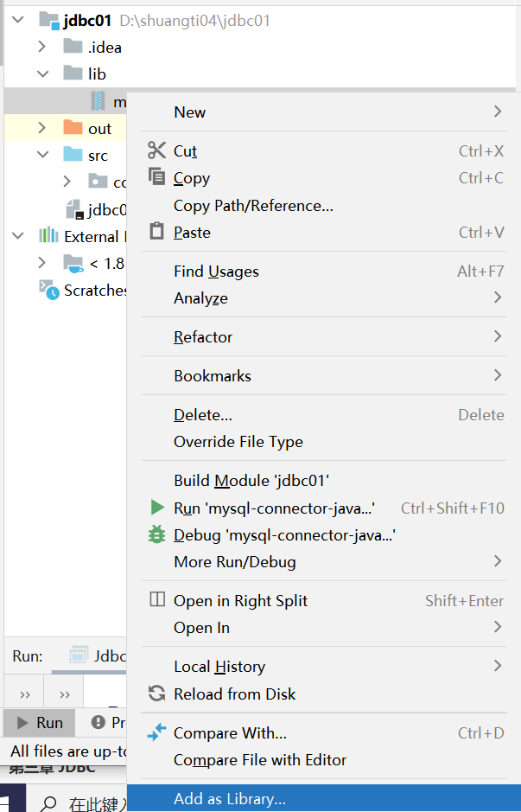Image resolution: width=521 pixels, height=812 pixels.
Task: Click Delete in the context menu
Action: (x=203, y=414)
